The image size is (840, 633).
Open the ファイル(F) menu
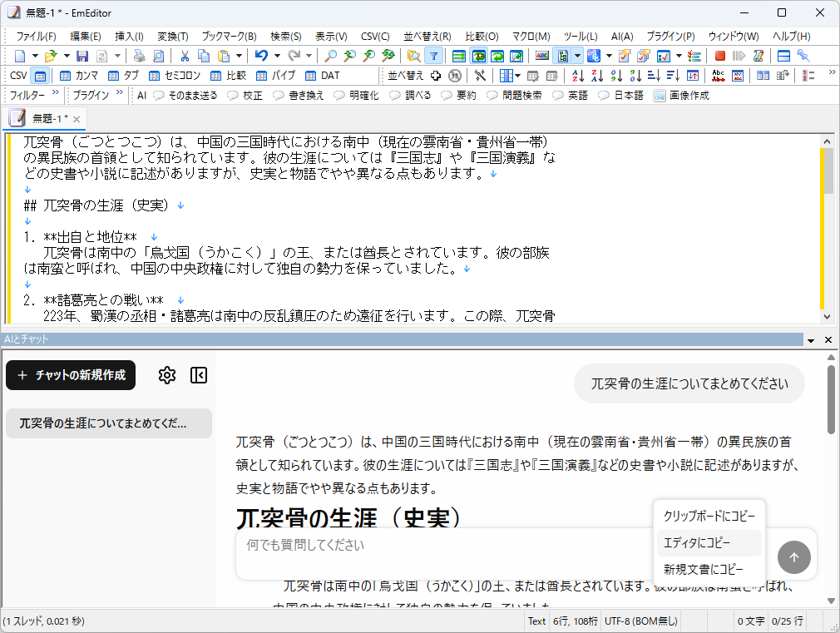coord(36,37)
